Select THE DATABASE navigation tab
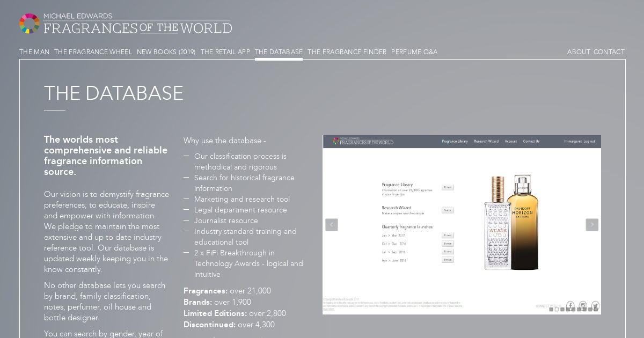 click(279, 52)
